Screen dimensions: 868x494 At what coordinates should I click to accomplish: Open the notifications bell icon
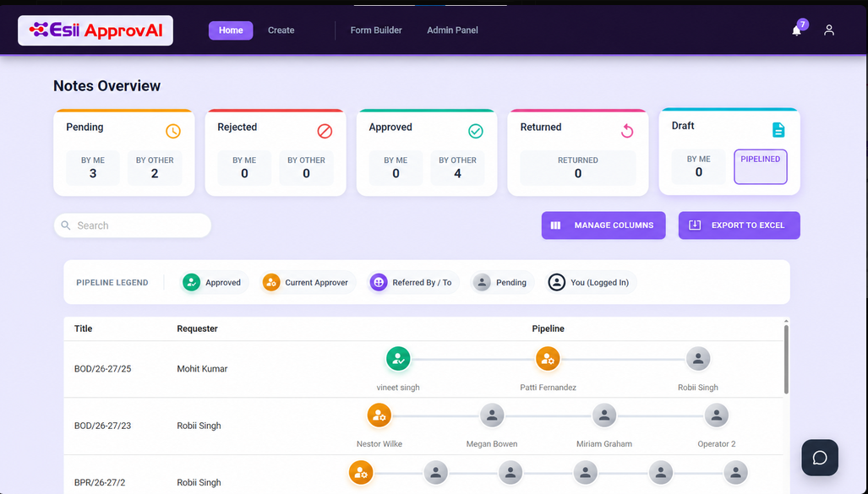pyautogui.click(x=796, y=31)
